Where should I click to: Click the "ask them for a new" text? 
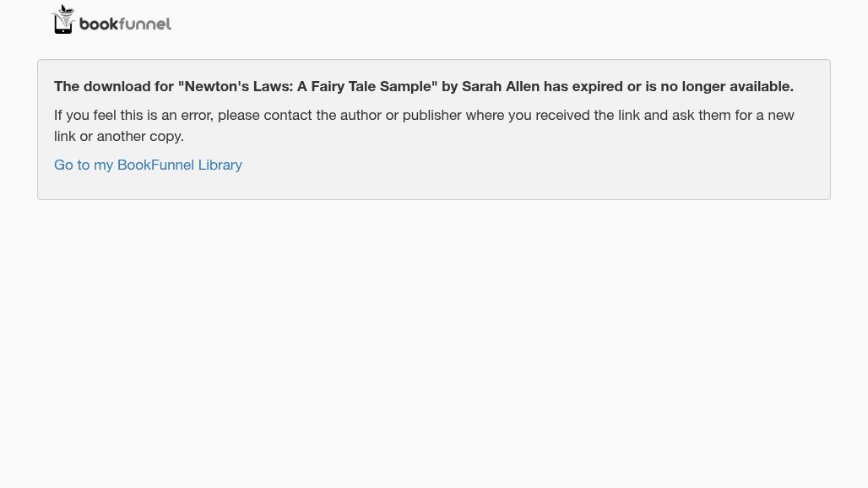(733, 115)
